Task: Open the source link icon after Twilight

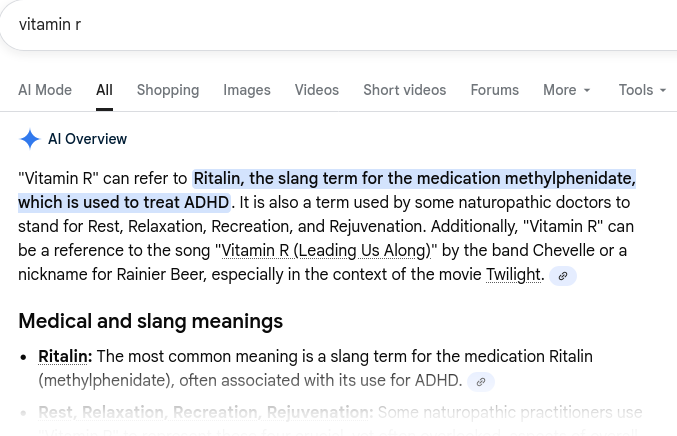Action: coord(563,275)
